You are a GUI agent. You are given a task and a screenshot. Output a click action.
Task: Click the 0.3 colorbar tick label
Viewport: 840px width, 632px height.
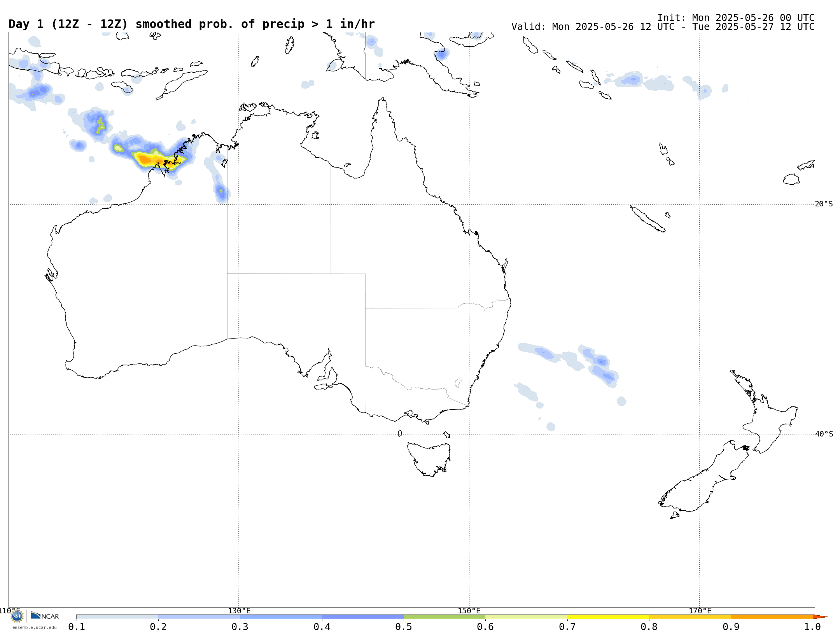pos(240,627)
